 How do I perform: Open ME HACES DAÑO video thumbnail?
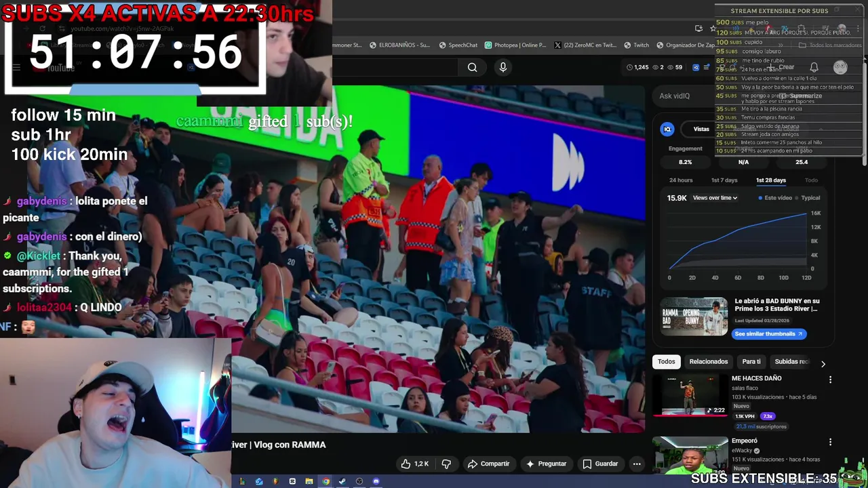(x=690, y=394)
